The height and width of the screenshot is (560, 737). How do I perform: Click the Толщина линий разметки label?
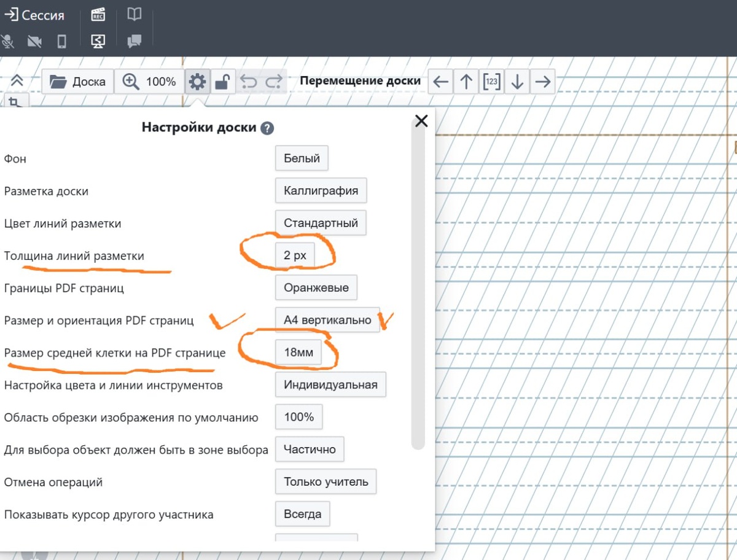click(x=74, y=255)
